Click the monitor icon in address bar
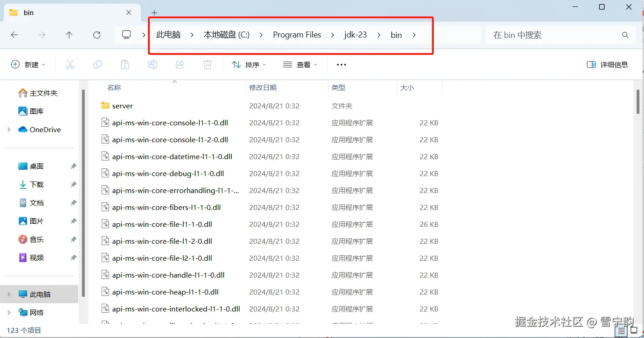644x338 pixels. [x=126, y=35]
